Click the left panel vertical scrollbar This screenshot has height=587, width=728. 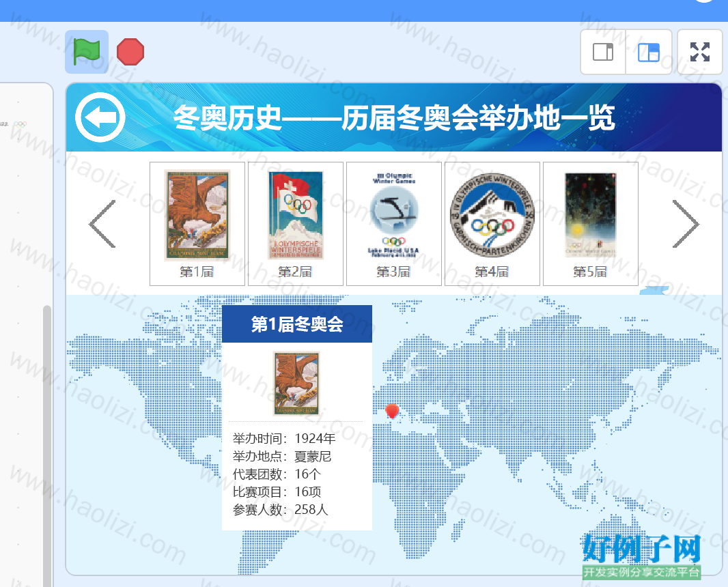point(47,446)
